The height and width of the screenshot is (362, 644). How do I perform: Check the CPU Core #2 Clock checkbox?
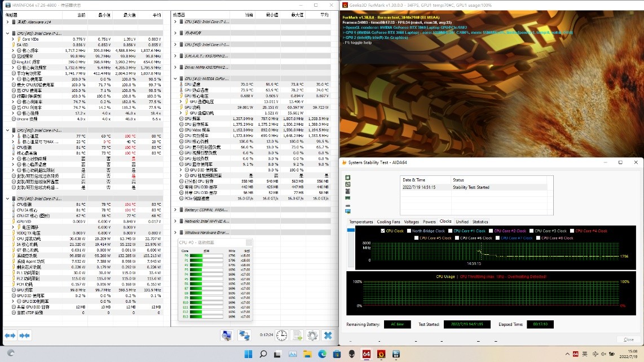[491, 230]
